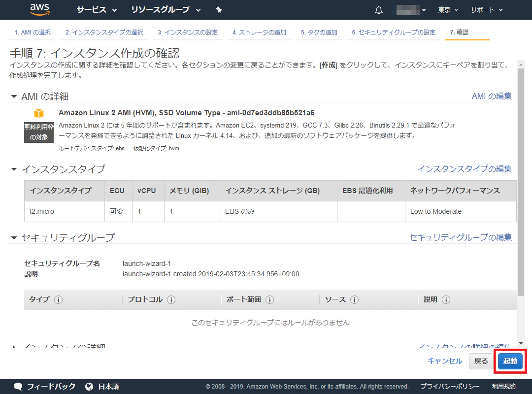
Task: Click the AWS logo
Action: 40,10
